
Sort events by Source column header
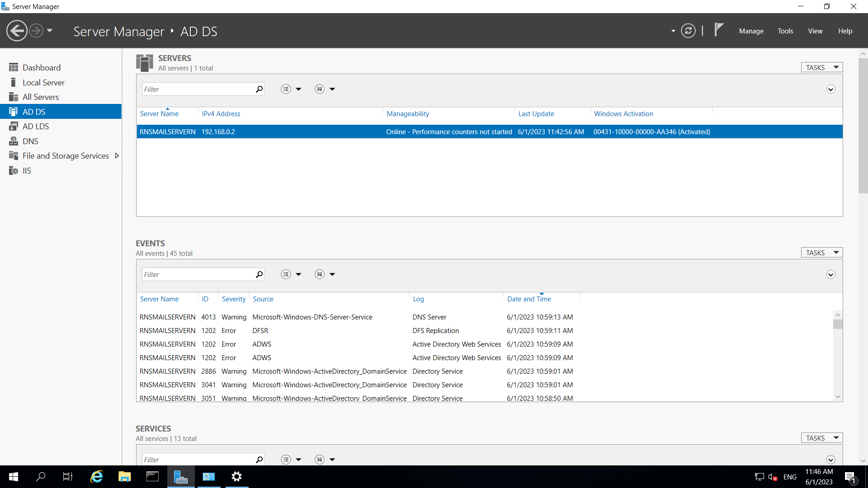(263, 299)
